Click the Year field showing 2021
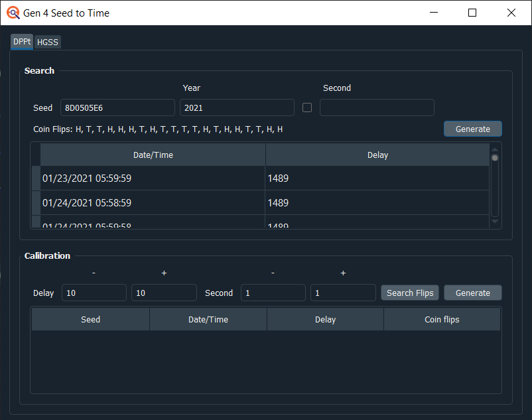The width and height of the screenshot is (532, 420). 237,107
